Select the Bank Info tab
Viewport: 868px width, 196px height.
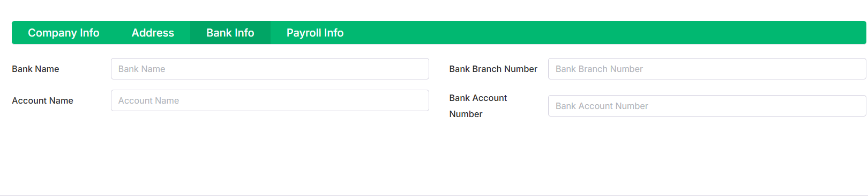point(230,33)
